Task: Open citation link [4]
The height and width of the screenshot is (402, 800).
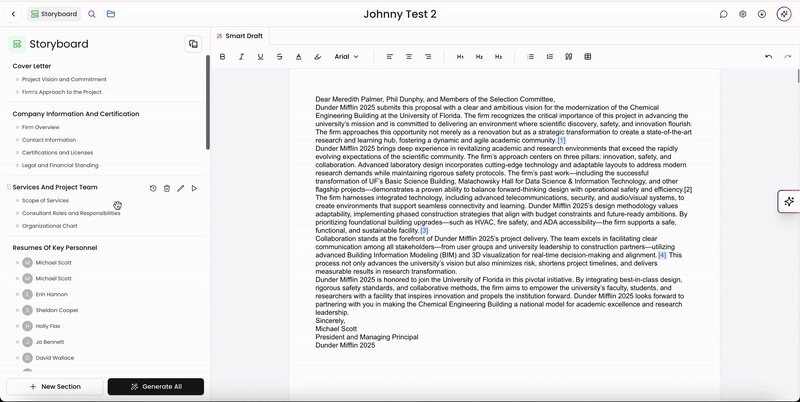Action: coord(662,255)
